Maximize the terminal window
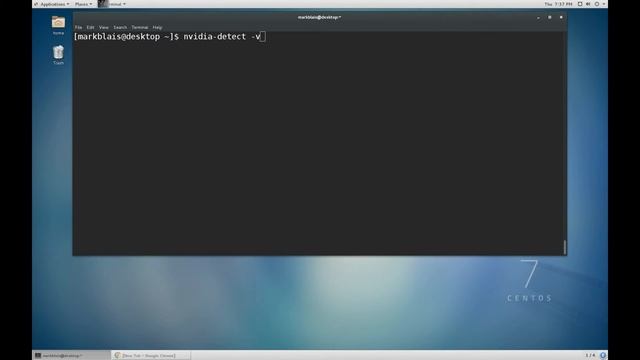The width and height of the screenshot is (640, 360). tap(550, 18)
